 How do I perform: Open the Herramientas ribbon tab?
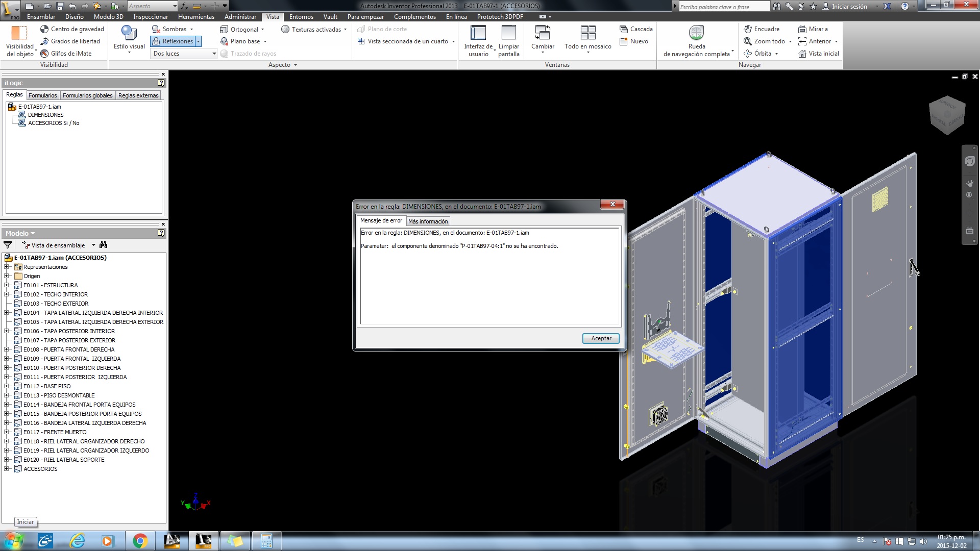(196, 17)
